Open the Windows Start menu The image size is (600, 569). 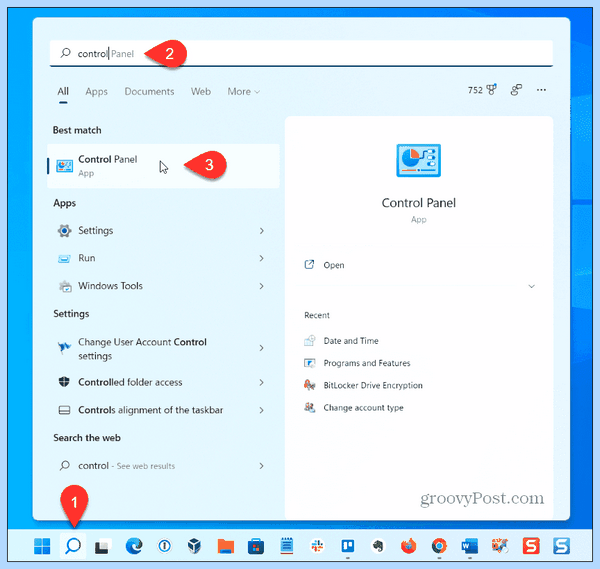tap(42, 546)
